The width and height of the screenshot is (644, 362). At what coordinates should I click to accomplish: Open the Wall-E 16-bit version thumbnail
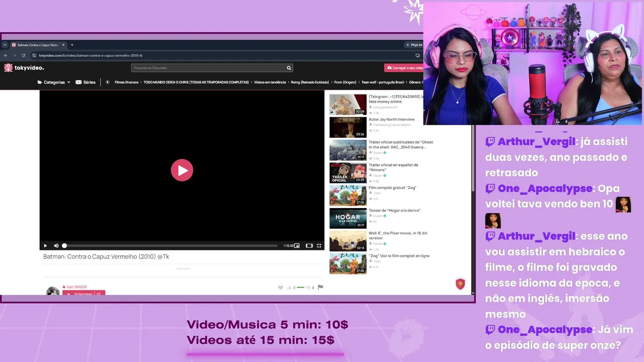click(x=348, y=241)
